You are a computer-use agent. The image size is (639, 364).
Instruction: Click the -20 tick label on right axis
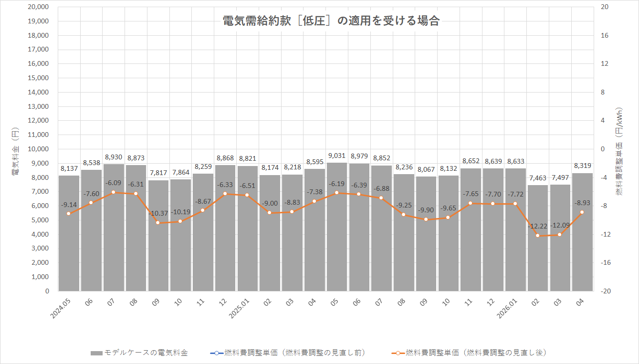tap(605, 291)
